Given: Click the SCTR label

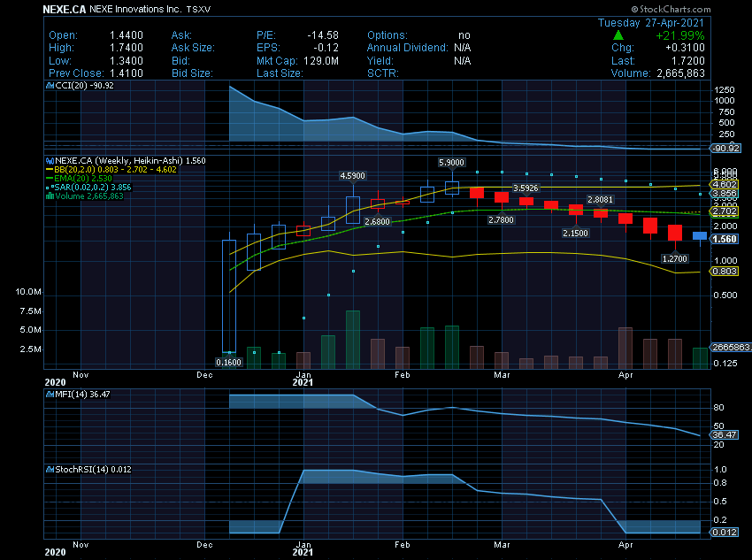Looking at the screenshot, I should point(383,73).
